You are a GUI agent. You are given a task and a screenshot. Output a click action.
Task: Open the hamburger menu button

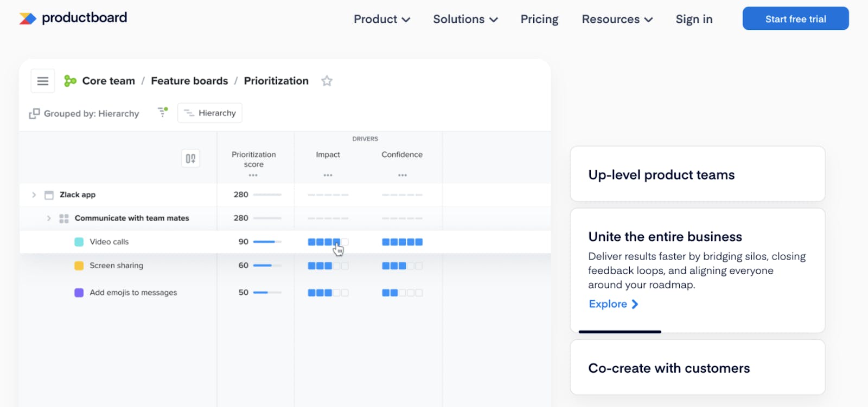click(43, 81)
